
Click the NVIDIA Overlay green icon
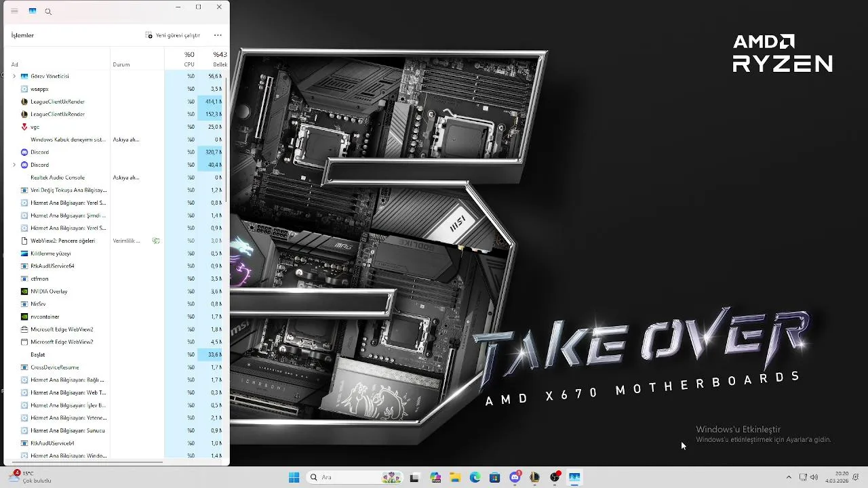coord(24,291)
